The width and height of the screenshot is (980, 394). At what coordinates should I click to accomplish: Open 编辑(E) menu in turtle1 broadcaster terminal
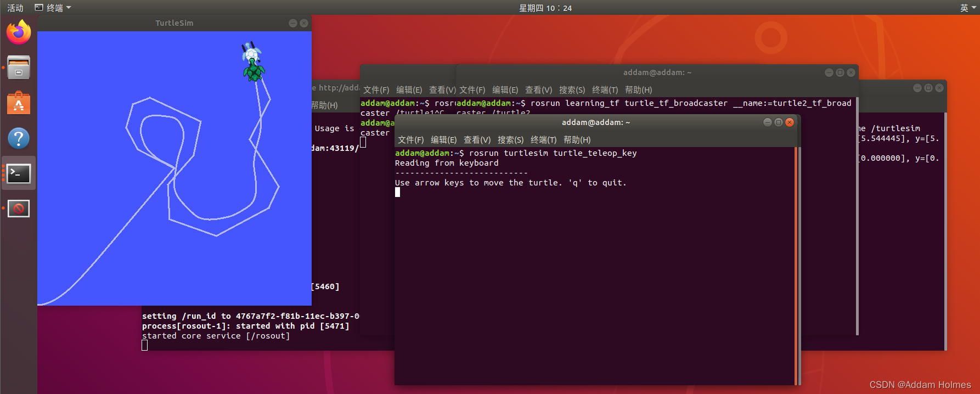[409, 90]
